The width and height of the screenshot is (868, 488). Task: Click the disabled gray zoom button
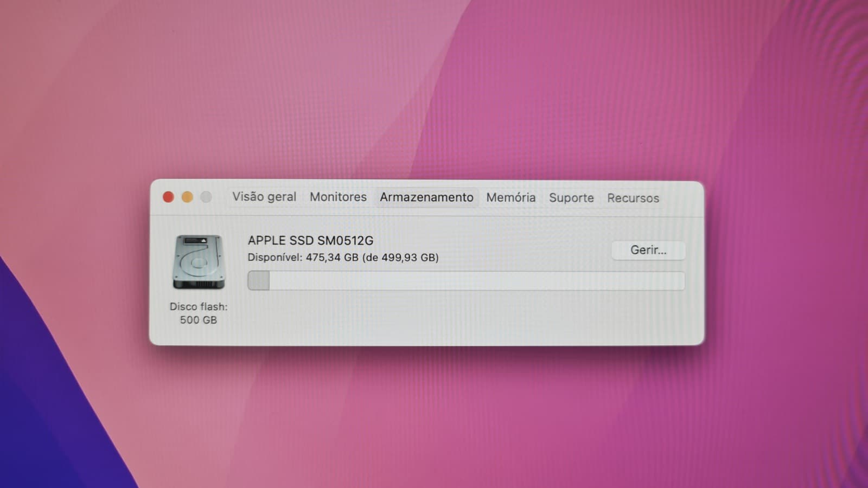coord(206,197)
